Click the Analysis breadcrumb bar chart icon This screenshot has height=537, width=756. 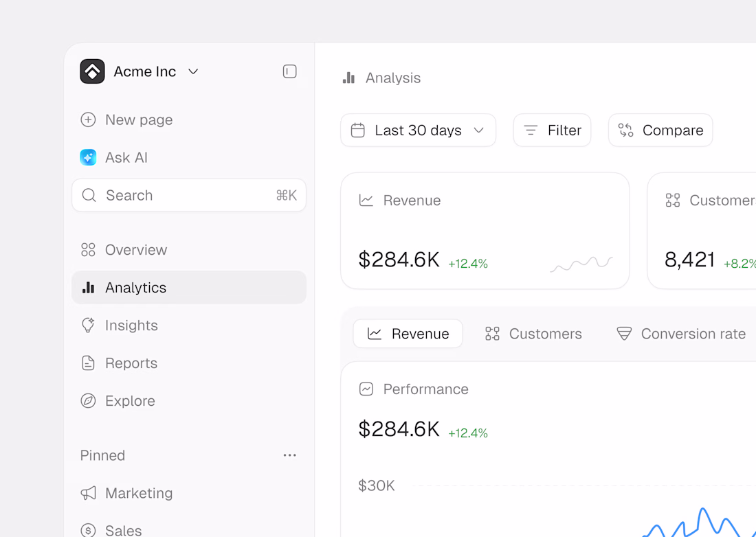pyautogui.click(x=348, y=78)
